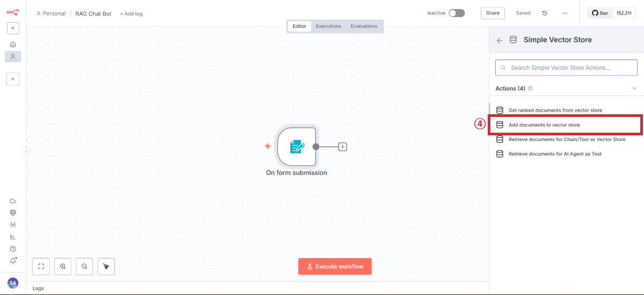This screenshot has height=295, width=644.
Task: Open workflow history clock icon
Action: coord(545,13)
